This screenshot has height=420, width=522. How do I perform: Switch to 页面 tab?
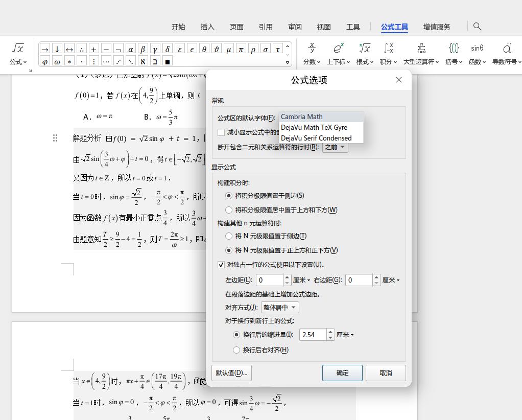(236, 27)
